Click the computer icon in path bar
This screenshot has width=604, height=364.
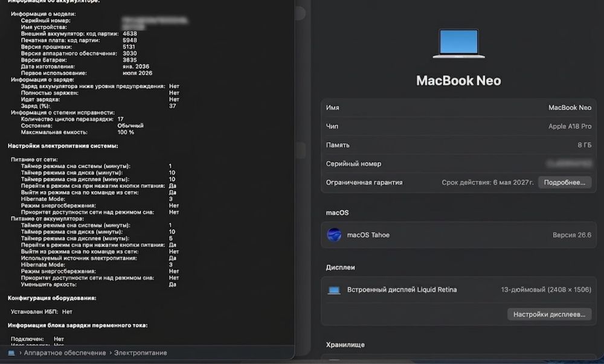pyautogui.click(x=11, y=353)
